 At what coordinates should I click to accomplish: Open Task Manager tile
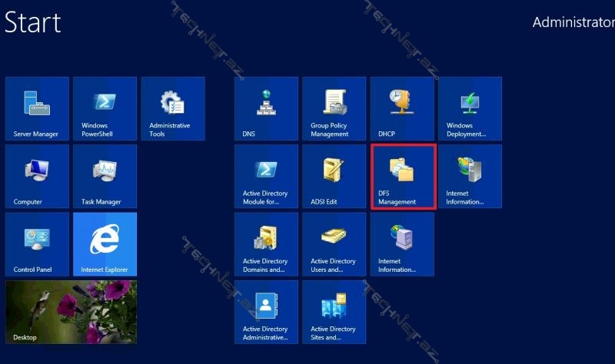point(105,176)
